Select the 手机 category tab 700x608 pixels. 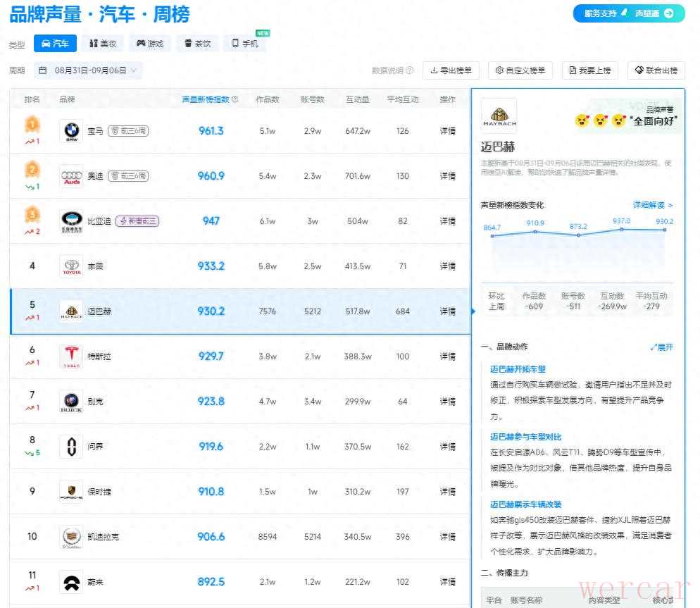pyautogui.click(x=245, y=44)
